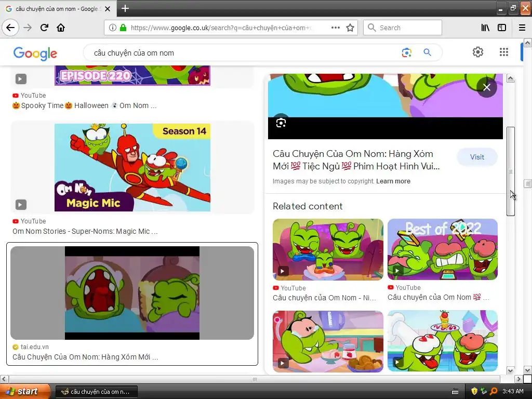Click the preview panel scrollbar up arrow
532x399 pixels.
pos(510,79)
